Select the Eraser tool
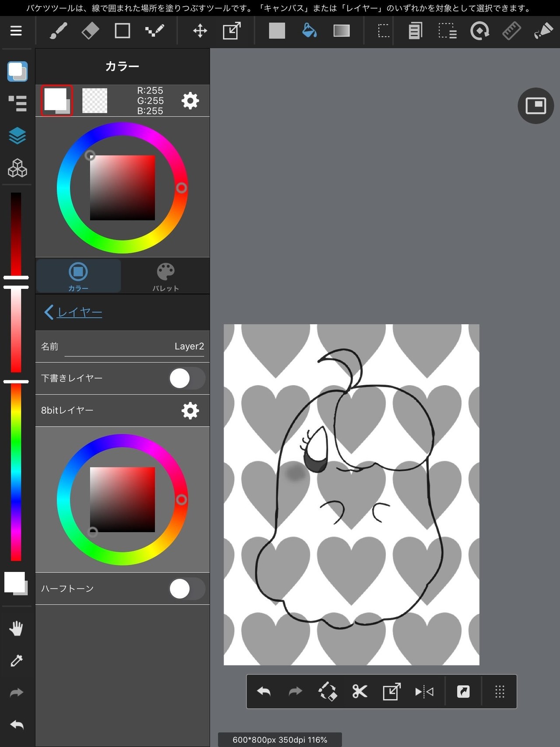560x747 pixels. [90, 31]
